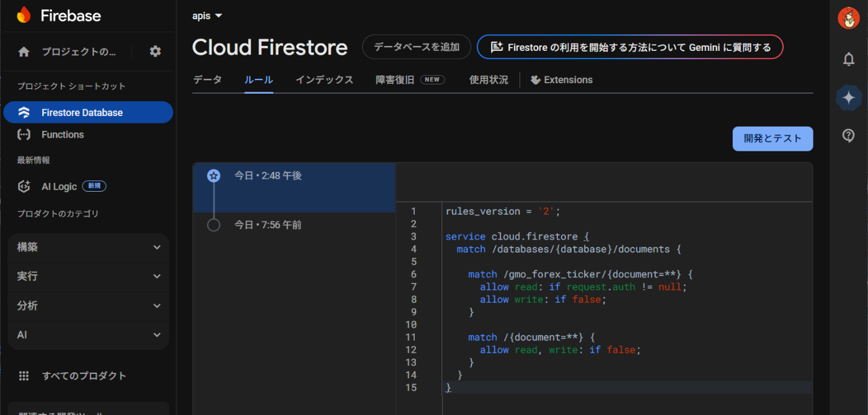Screen dimensions: 868x415
Task: Open help question mark icon
Action: pos(849,135)
